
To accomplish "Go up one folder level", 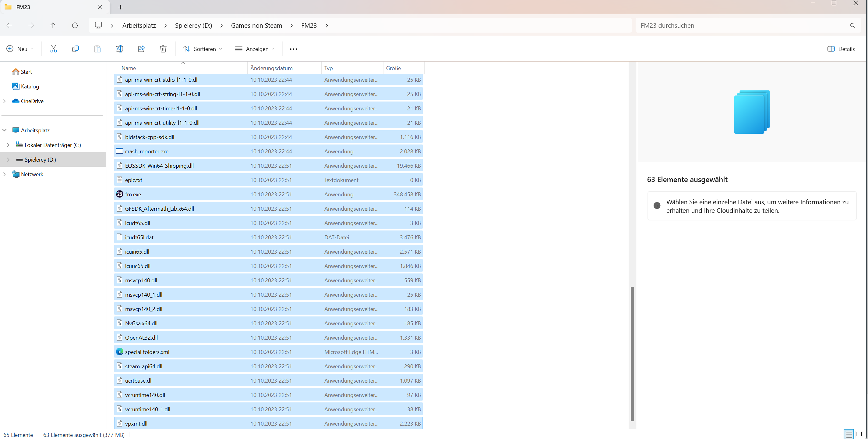I will coord(53,25).
